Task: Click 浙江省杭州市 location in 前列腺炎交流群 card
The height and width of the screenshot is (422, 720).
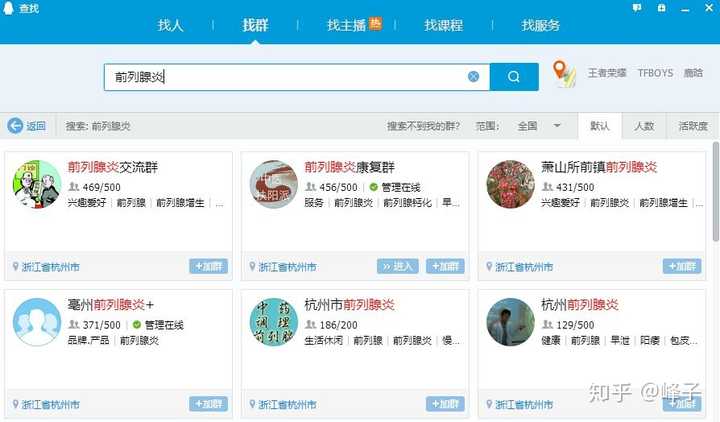Action: 51,267
